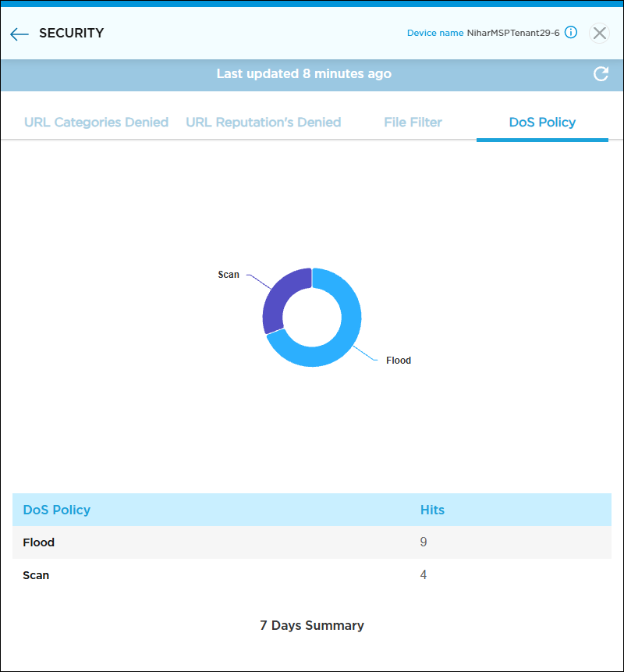Click the device name NiharMSPTenant29-6

tap(512, 33)
